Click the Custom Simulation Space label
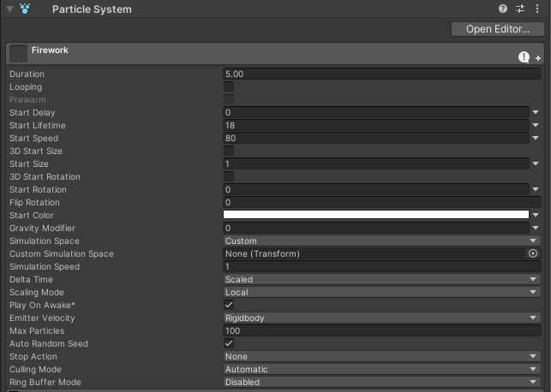 62,253
